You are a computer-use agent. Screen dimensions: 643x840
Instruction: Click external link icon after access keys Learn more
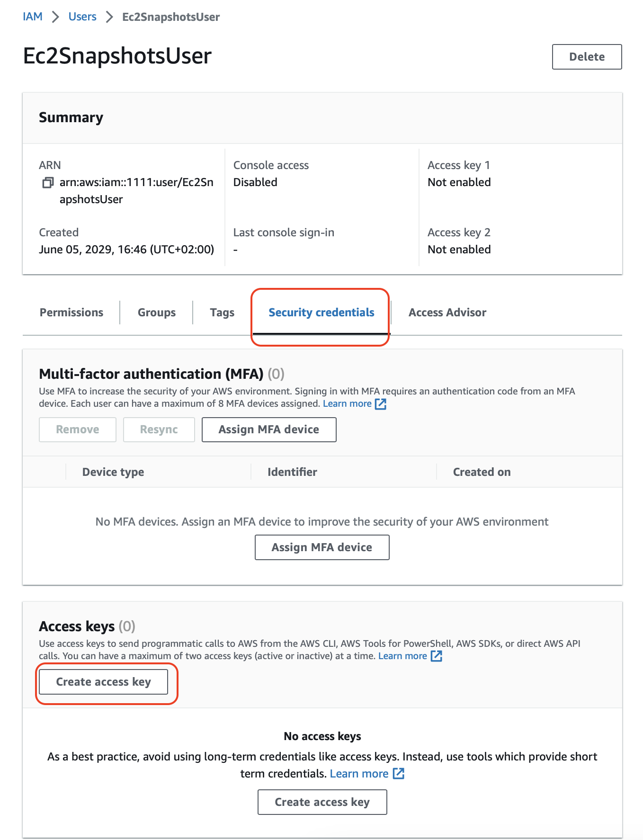pos(437,656)
